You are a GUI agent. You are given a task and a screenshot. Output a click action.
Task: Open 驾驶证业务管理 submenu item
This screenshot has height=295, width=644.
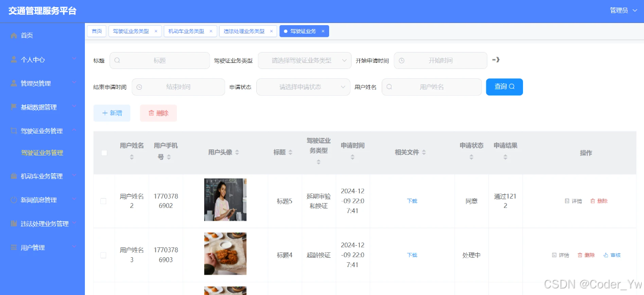point(42,153)
